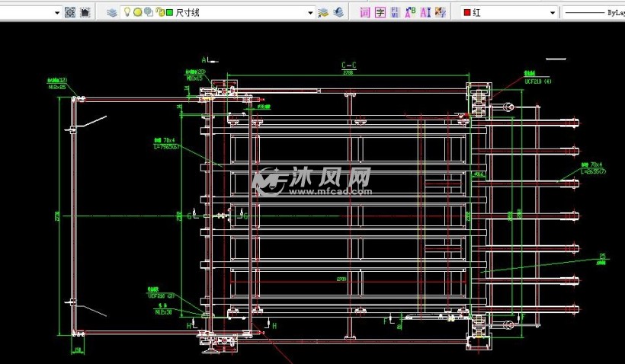Image resolution: width=625 pixels, height=364 pixels.
Task: Open the ByLayer linetype dropdown
Action: (x=595, y=12)
